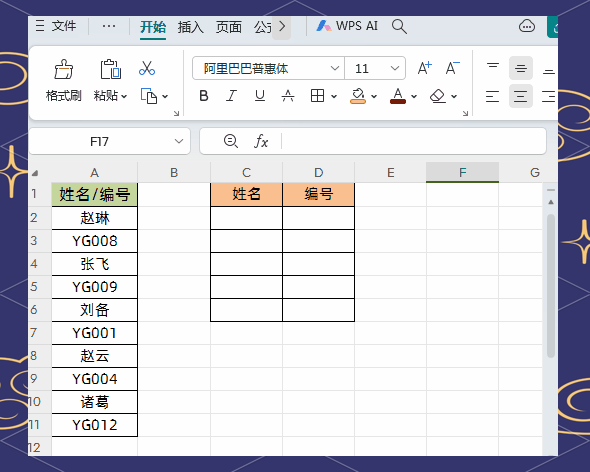Open clipboard group dialog launcher
The image size is (590, 472).
click(x=176, y=113)
